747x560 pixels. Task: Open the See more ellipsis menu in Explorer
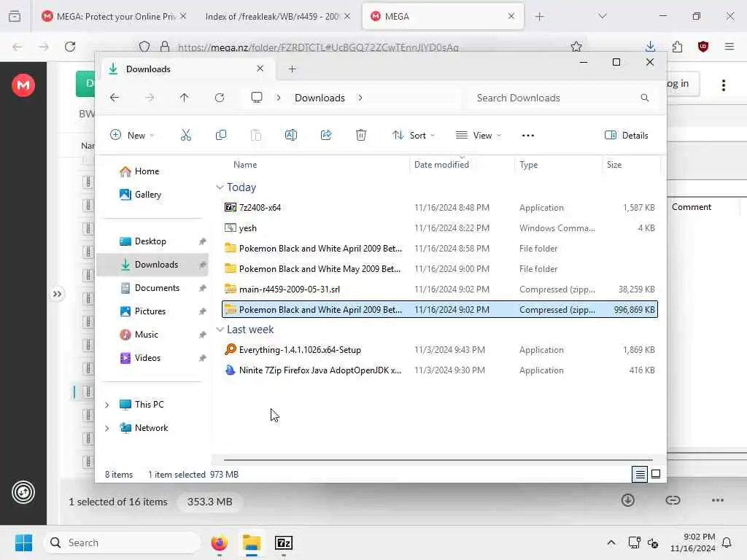pos(528,135)
